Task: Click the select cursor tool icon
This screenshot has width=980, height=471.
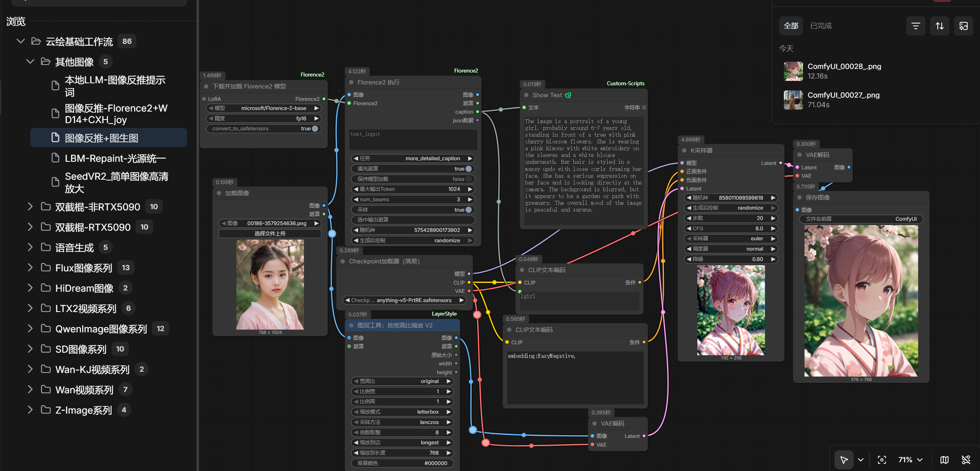Action: 844,460
